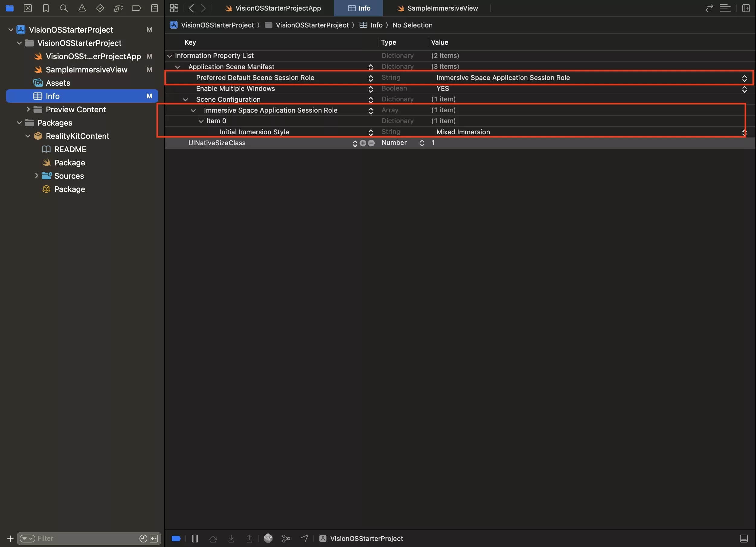756x547 pixels.
Task: Click the tag/label icon in toolbar
Action: pyautogui.click(x=136, y=8)
